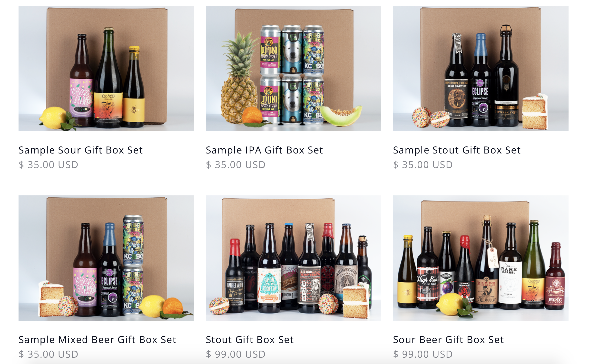Select the $35.00 price under Sample Sour set

pos(49,165)
